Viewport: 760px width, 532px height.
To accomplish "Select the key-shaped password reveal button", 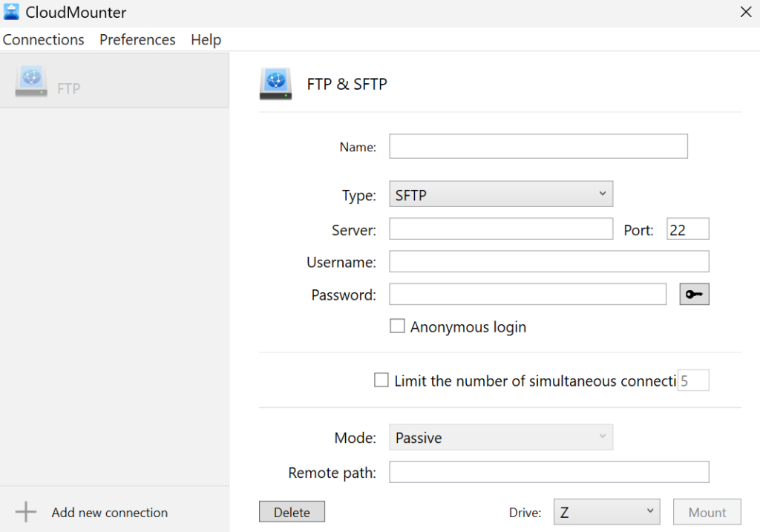I will [x=694, y=294].
